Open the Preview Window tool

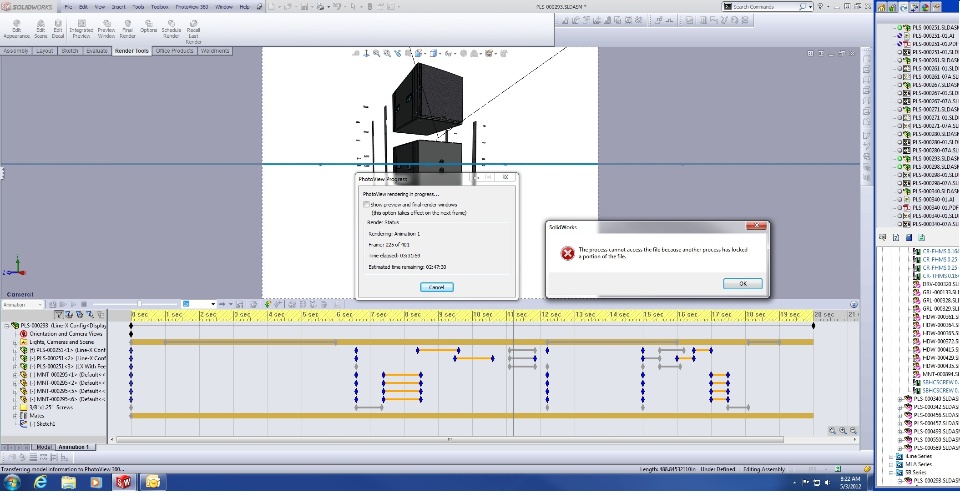point(107,29)
